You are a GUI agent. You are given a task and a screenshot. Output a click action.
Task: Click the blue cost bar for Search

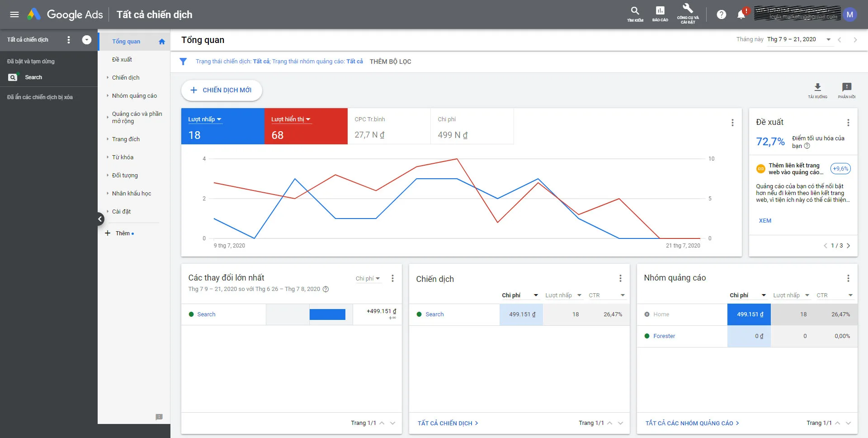tap(327, 314)
